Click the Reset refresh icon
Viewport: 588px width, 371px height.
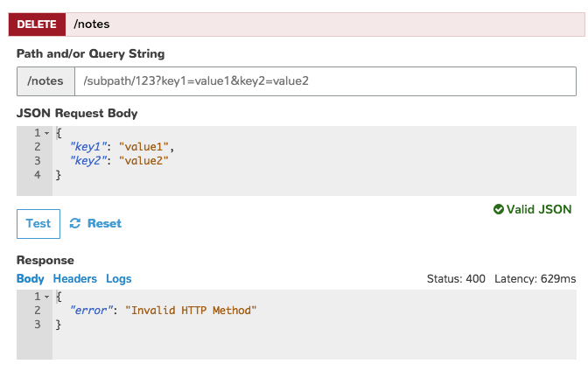[x=74, y=223]
